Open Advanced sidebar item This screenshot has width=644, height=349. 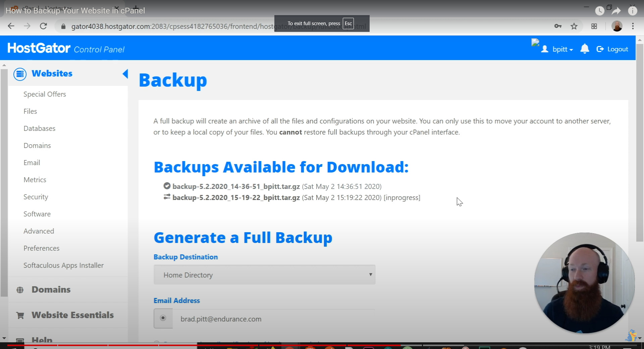click(39, 231)
